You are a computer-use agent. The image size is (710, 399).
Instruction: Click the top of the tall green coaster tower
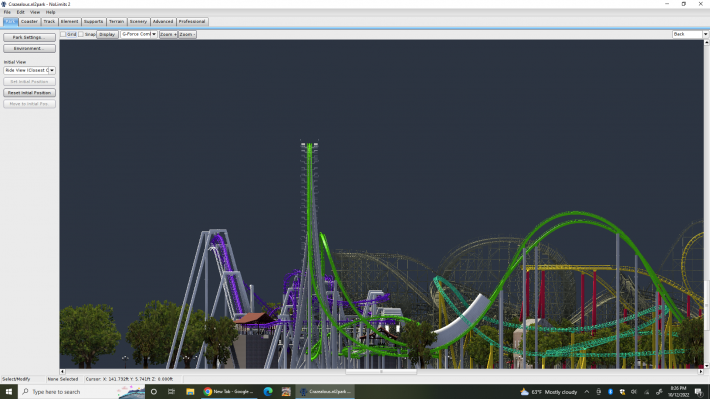[309, 145]
